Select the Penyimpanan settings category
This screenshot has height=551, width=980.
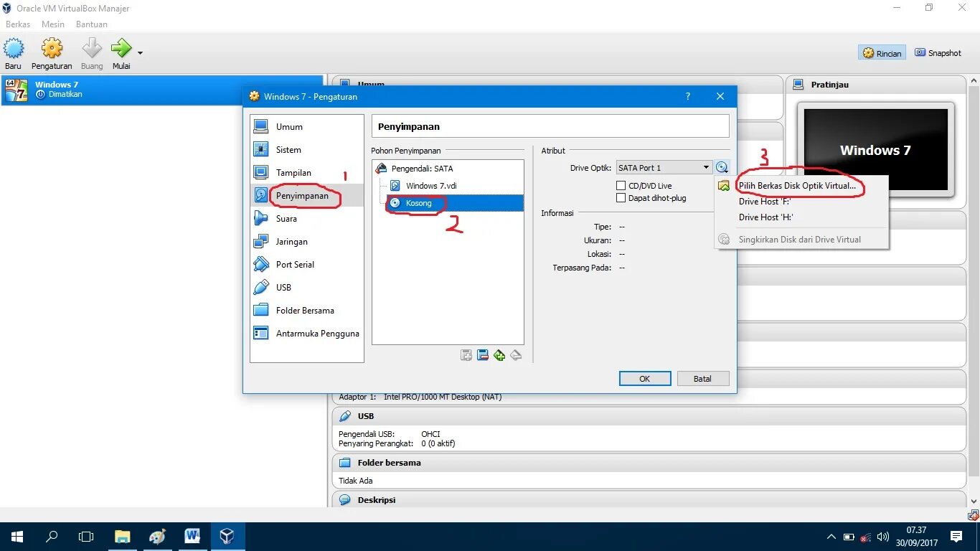click(307, 196)
